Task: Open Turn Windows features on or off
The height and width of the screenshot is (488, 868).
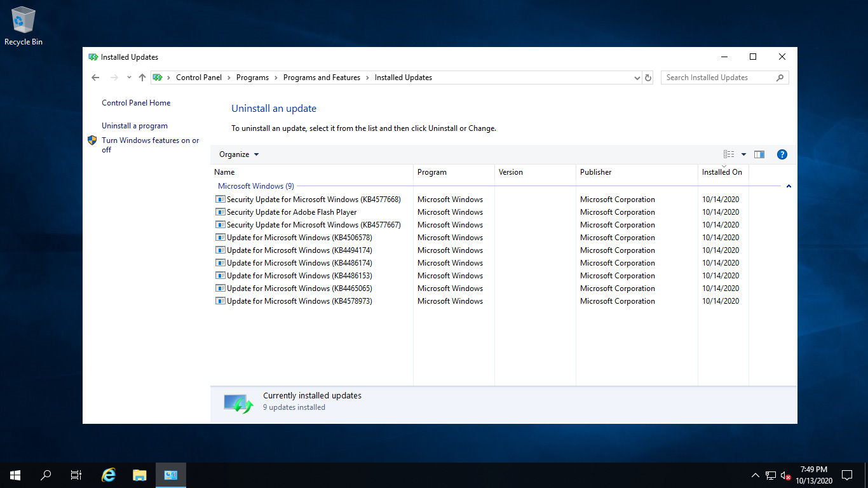Action: pos(151,145)
